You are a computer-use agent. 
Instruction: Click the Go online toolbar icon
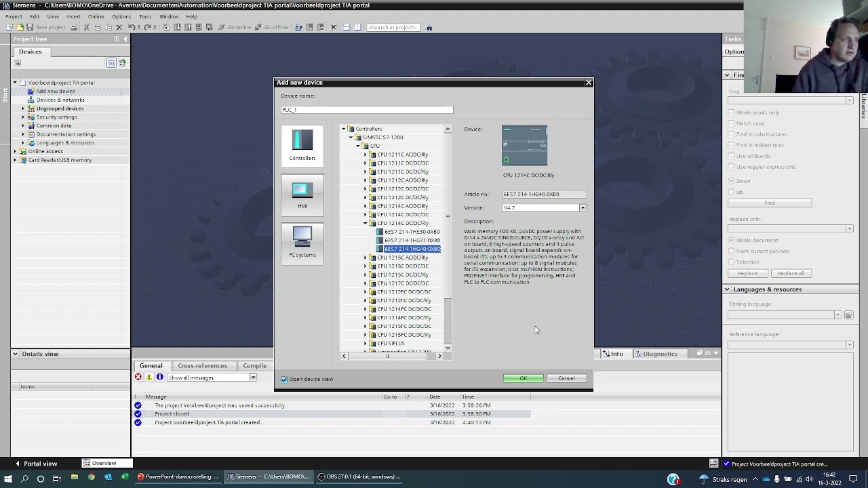[x=221, y=27]
